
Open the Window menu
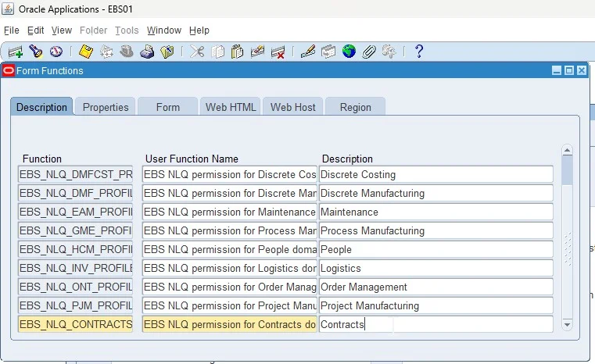click(164, 30)
